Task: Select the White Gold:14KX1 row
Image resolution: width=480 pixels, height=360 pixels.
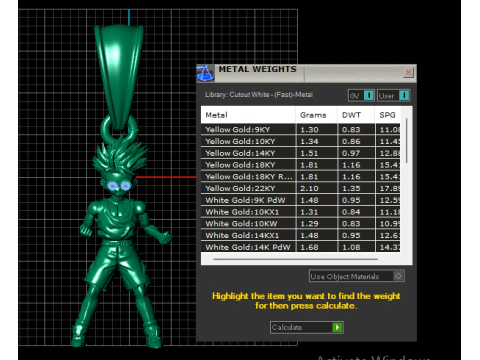Action: click(300, 235)
